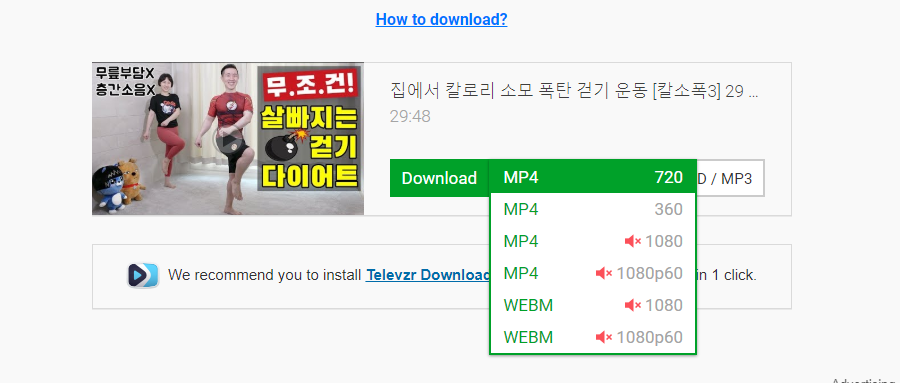This screenshot has width=900, height=383.
Task: Click the HD / MP3 button
Action: [730, 178]
